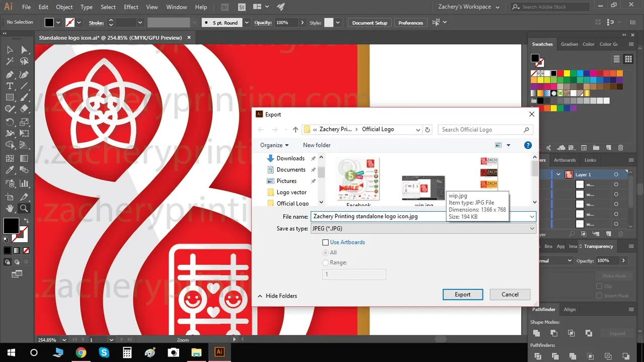
Task: Switch Swatches panel to list view
Action: 617,59
